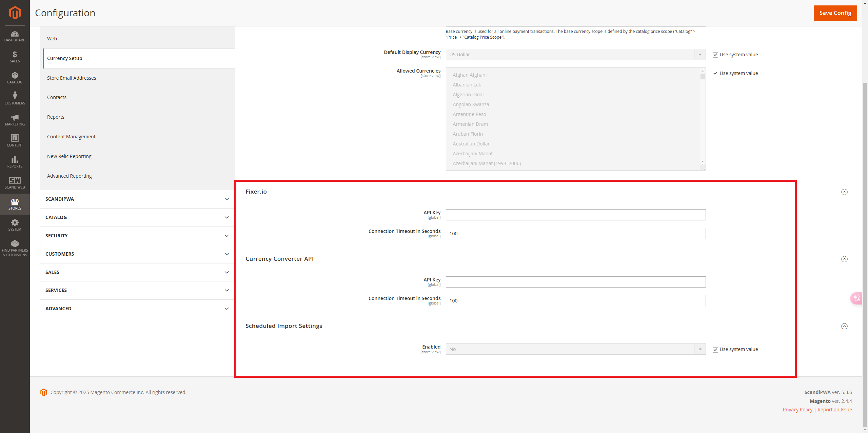Uncheck system value for Default Display Currency
Screen dimensions: 868x433
coord(715,55)
